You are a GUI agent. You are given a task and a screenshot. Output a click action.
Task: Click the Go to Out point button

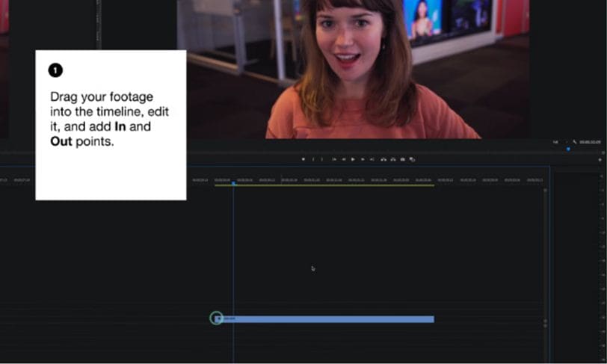tap(372, 159)
